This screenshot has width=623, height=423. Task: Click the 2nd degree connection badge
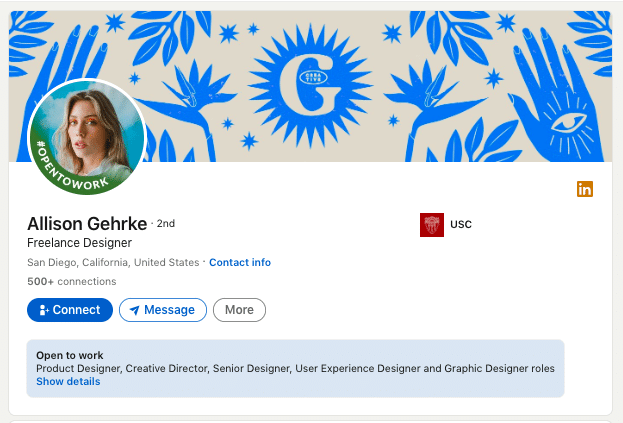click(x=166, y=224)
